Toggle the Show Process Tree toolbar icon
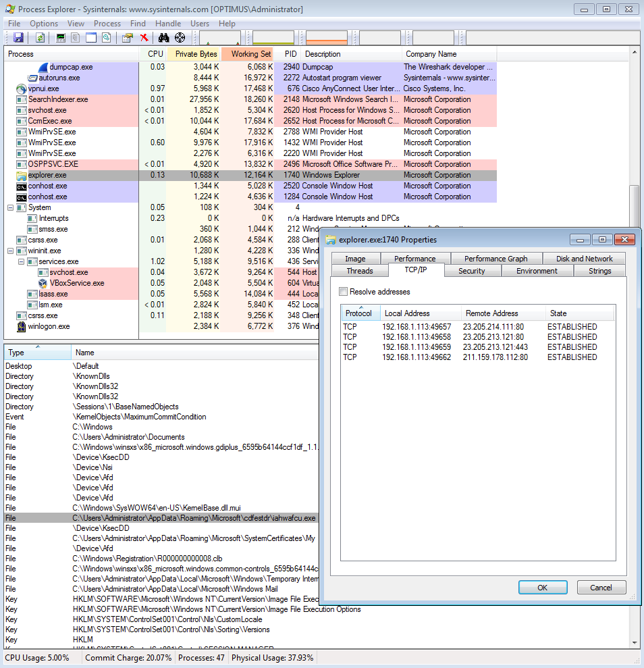 pos(76,38)
